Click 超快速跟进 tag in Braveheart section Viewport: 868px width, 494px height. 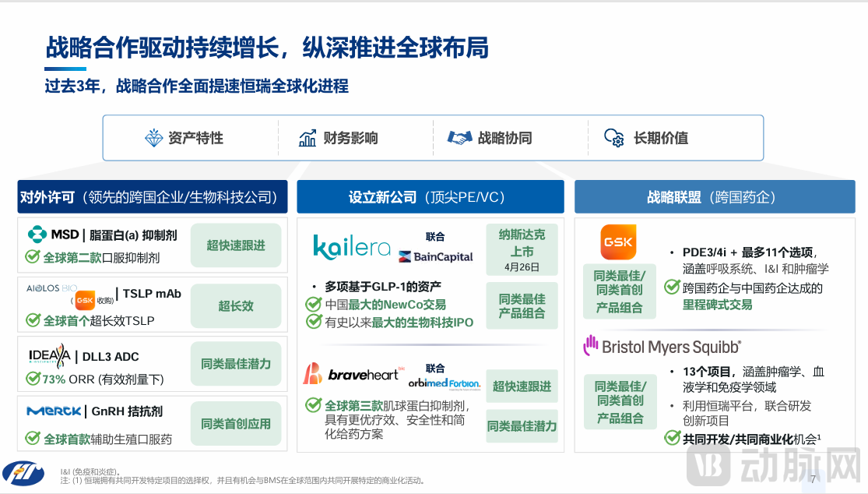(x=522, y=386)
